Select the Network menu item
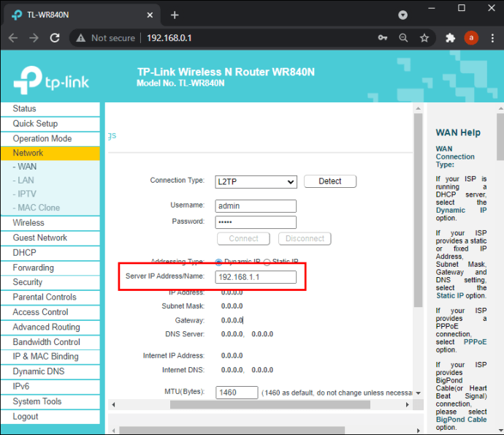 coord(50,153)
